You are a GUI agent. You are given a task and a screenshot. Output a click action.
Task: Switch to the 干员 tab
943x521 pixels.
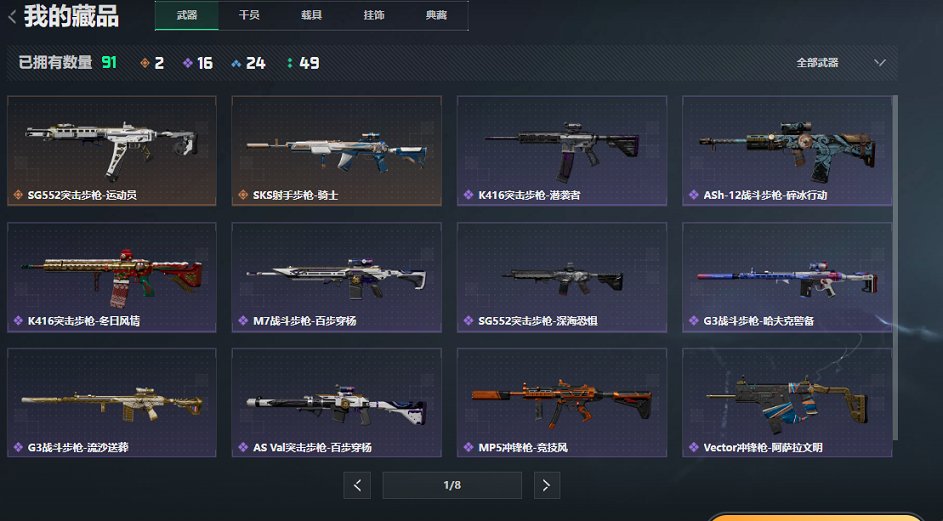[x=249, y=15]
